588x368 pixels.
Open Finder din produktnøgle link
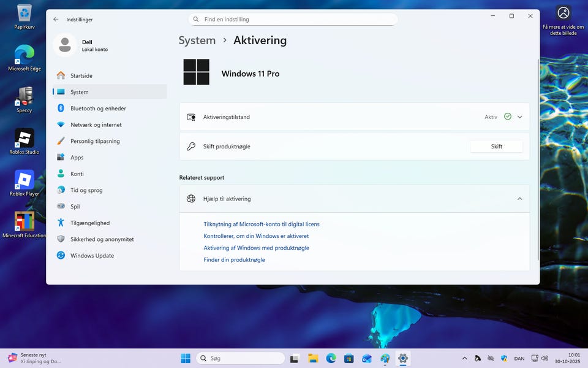click(234, 260)
